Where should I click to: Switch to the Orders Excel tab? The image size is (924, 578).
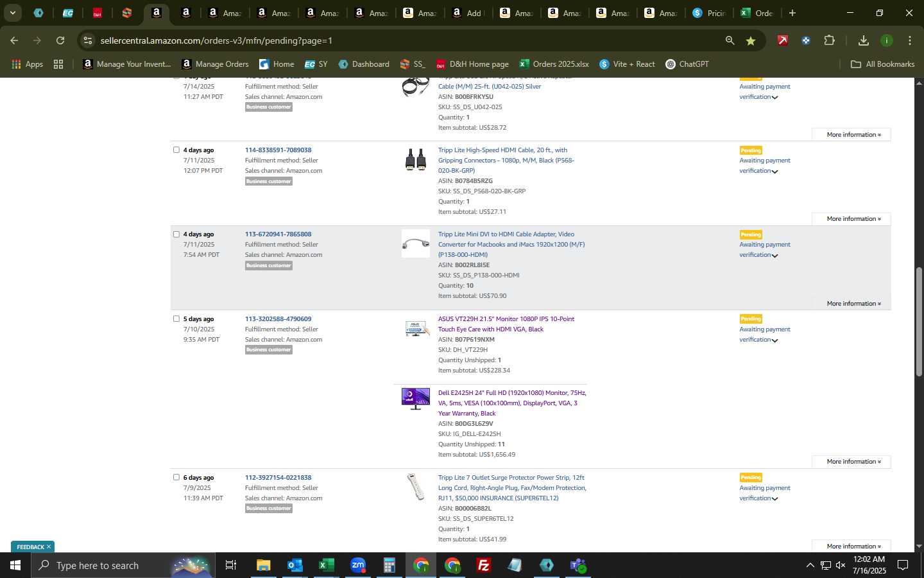click(757, 13)
